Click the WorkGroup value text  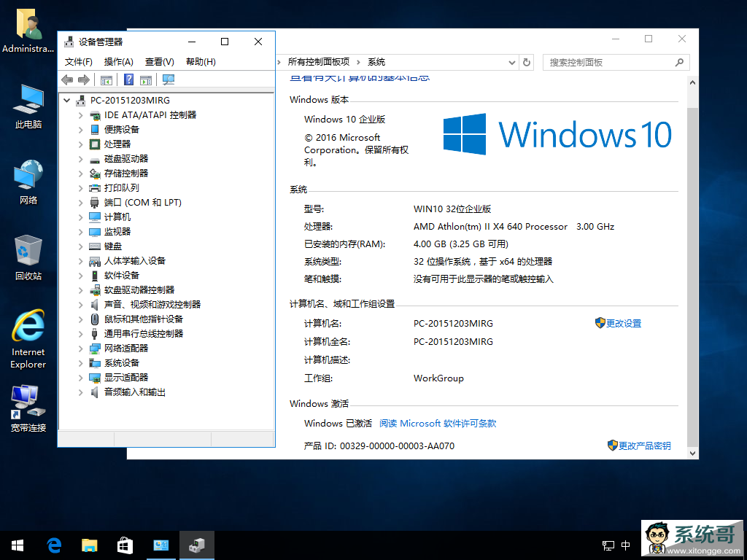click(x=438, y=378)
